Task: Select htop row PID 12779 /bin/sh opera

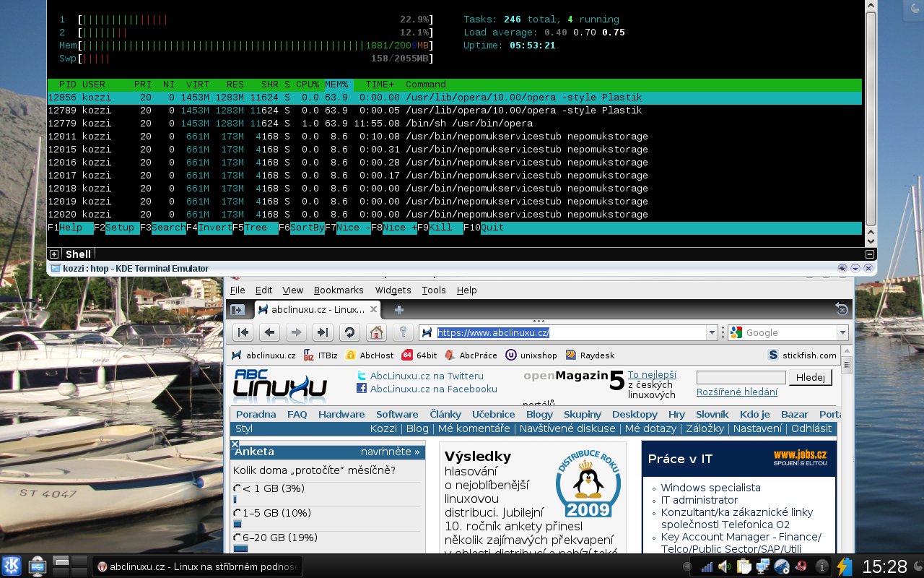Action: (455, 124)
